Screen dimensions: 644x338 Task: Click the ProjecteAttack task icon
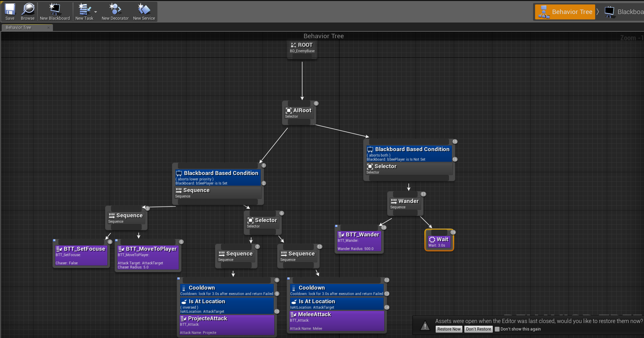(183, 319)
